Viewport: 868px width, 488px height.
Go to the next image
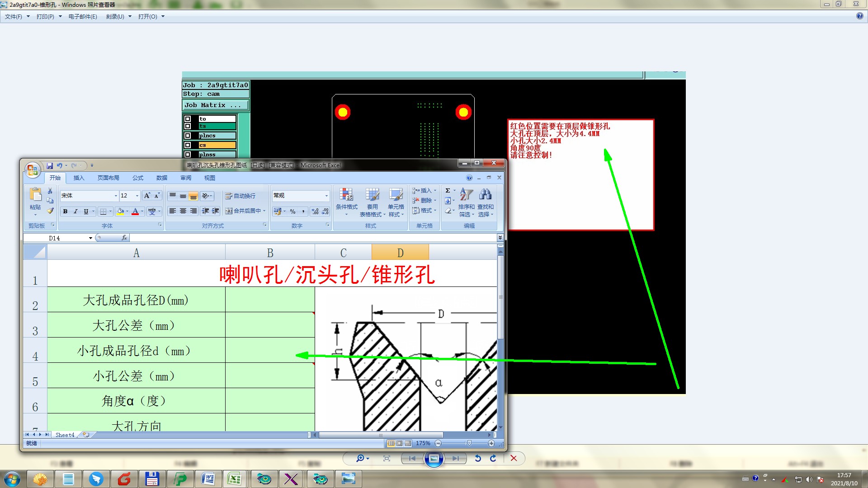(455, 458)
